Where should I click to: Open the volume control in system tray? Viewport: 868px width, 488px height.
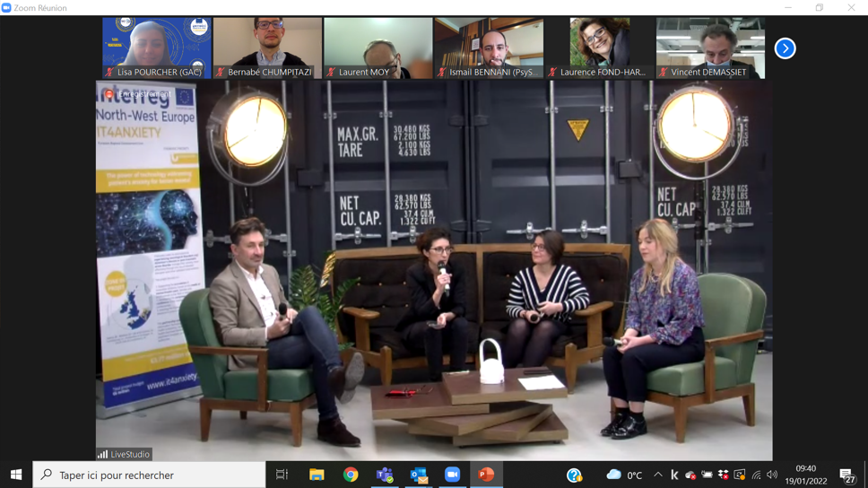coord(772,475)
